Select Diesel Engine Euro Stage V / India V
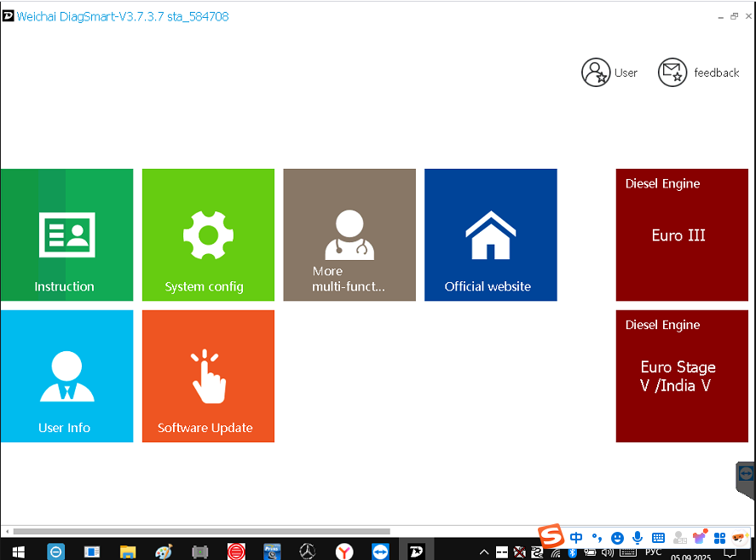 (682, 376)
